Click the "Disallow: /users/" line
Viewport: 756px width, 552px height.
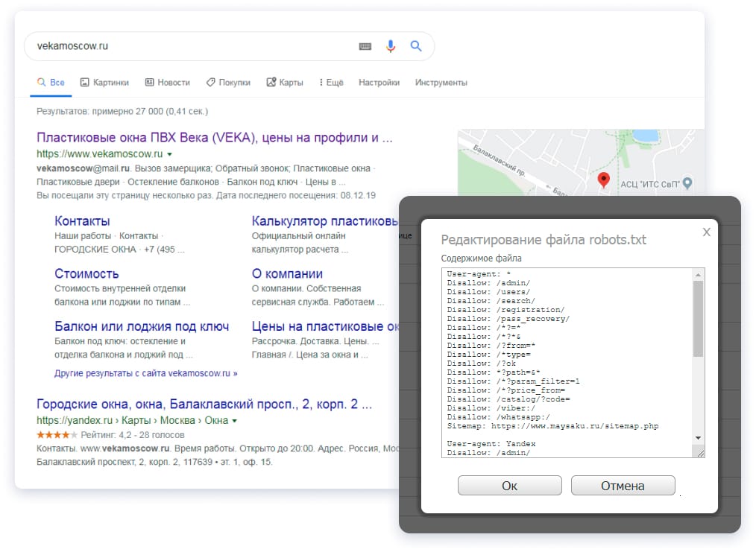488,292
